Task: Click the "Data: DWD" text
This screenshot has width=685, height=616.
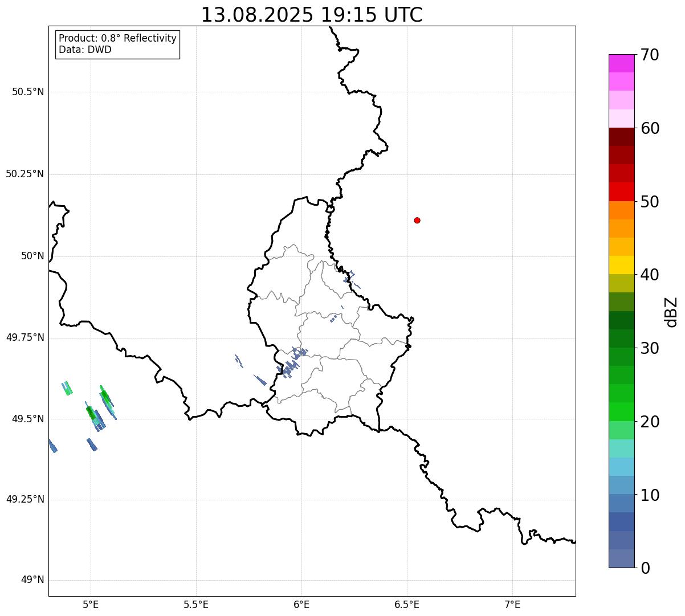Action: click(85, 50)
